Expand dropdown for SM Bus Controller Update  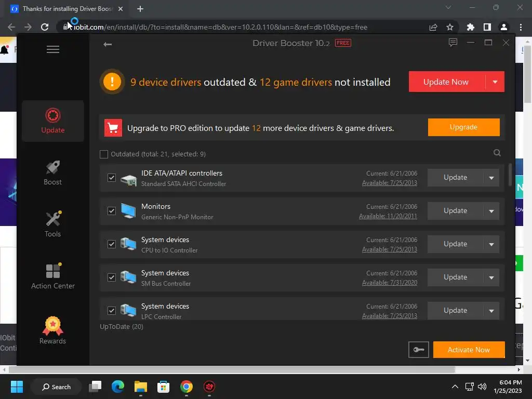tap(491, 277)
